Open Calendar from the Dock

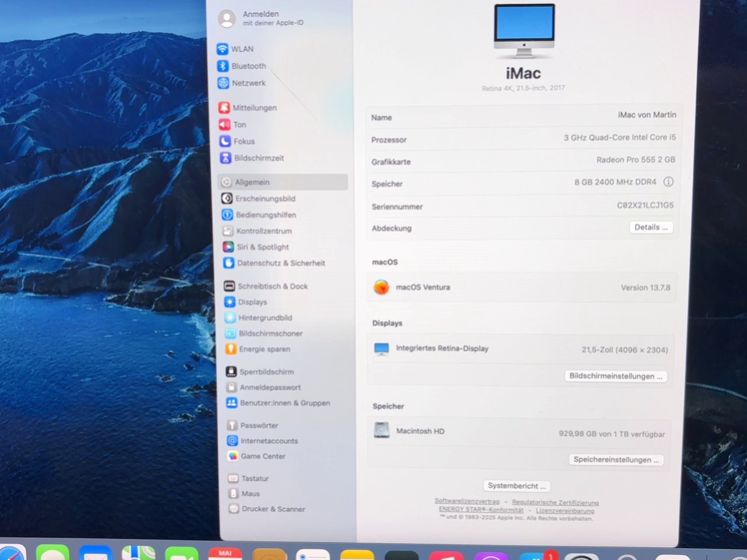click(x=225, y=553)
